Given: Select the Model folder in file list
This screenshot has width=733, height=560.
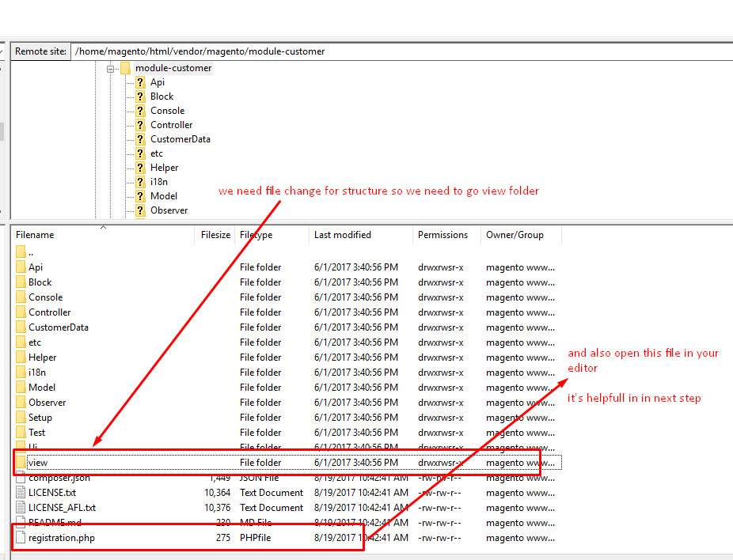Looking at the screenshot, I should click(42, 388).
